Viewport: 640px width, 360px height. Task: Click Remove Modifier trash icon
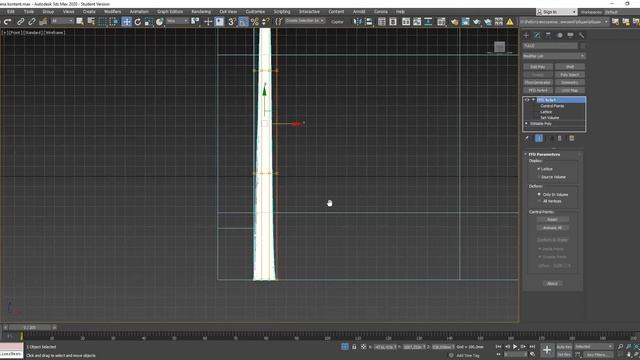point(560,138)
